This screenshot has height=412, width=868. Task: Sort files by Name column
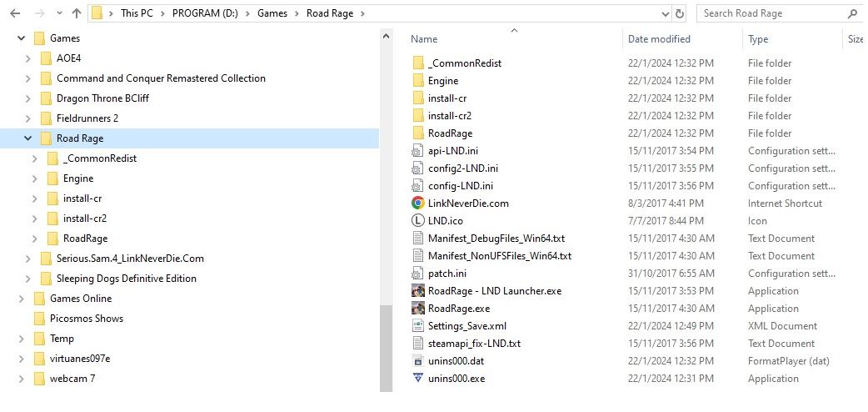[x=424, y=39]
